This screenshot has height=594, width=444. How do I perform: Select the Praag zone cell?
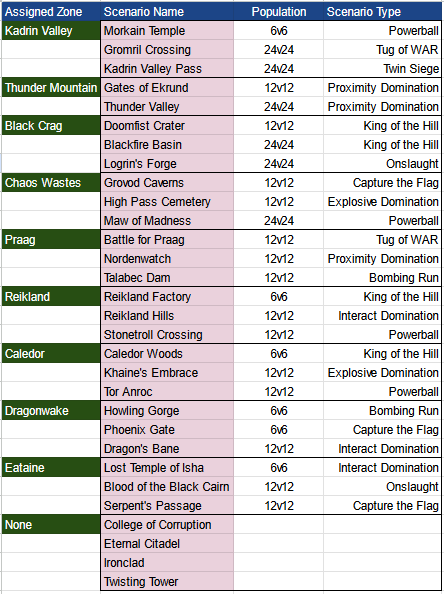(x=51, y=239)
